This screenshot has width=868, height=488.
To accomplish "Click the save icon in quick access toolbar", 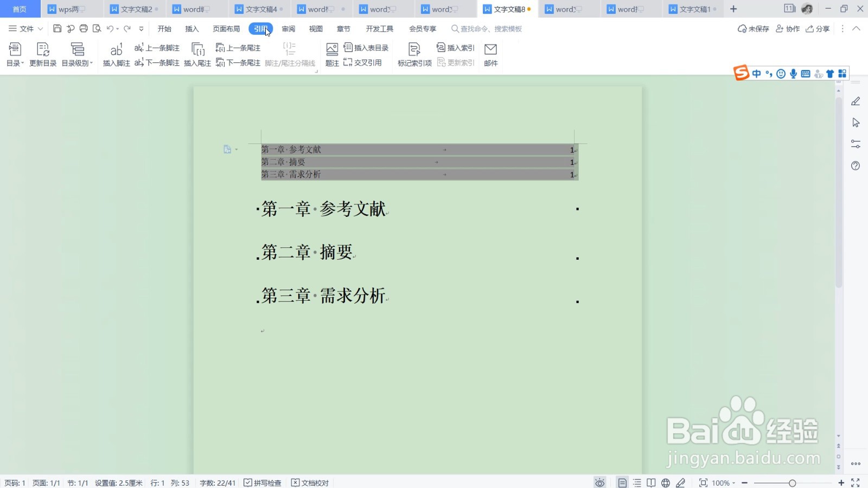I will coord(57,29).
